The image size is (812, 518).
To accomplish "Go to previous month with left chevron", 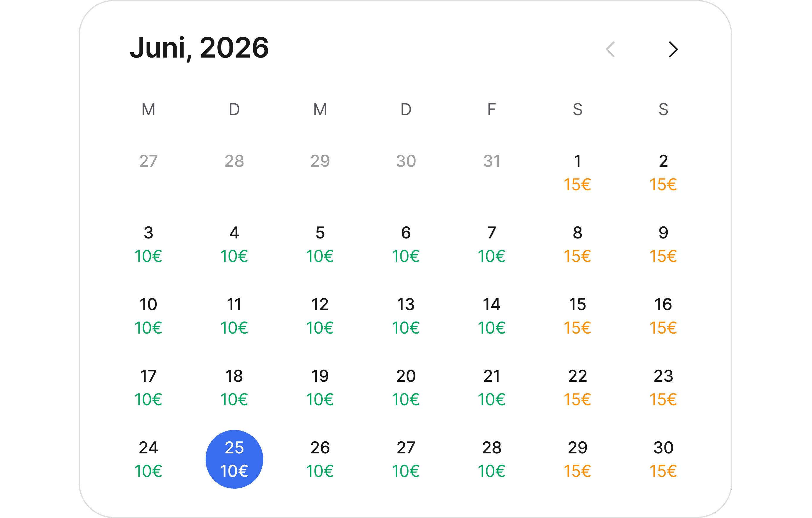I will point(610,50).
